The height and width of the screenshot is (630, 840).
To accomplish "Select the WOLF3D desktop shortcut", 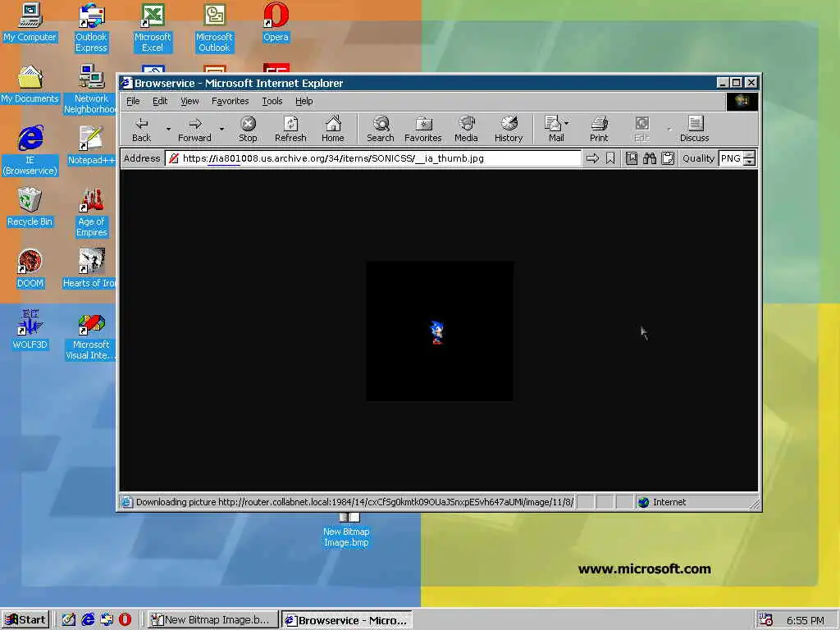I will (30, 330).
